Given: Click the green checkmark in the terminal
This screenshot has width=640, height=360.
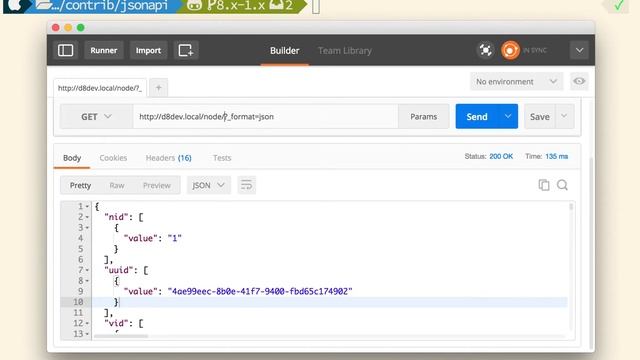Looking at the screenshot, I should (x=619, y=5).
